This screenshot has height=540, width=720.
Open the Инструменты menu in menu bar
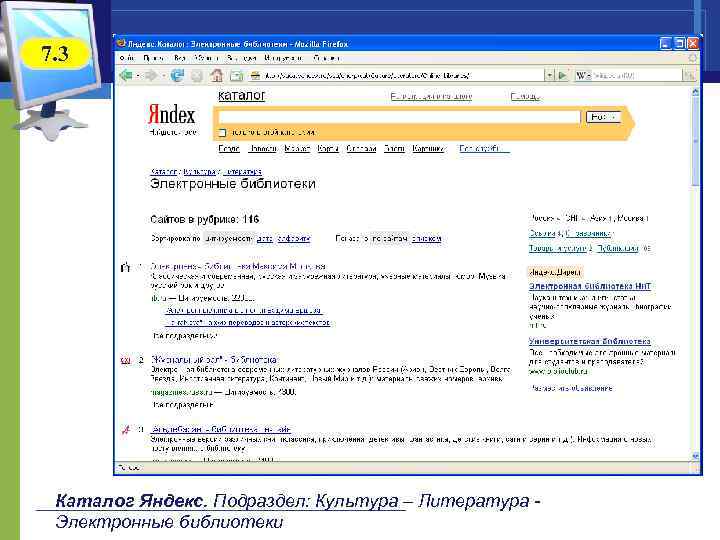click(x=283, y=58)
